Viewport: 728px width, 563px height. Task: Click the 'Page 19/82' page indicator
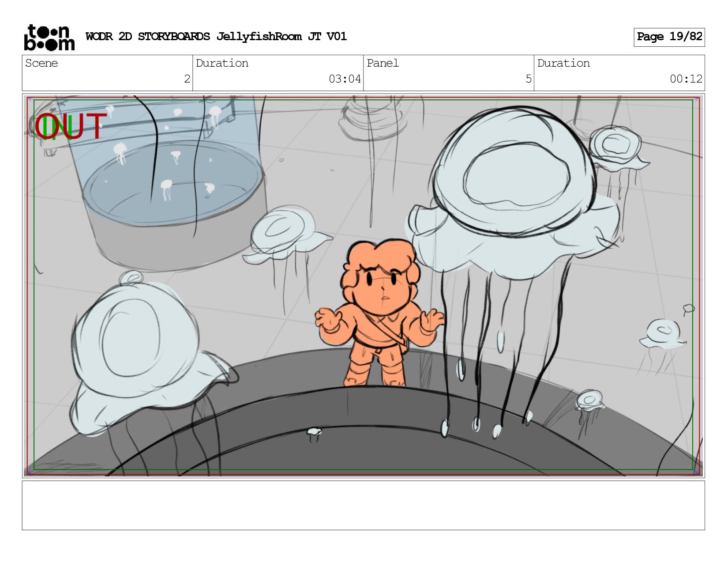point(669,37)
